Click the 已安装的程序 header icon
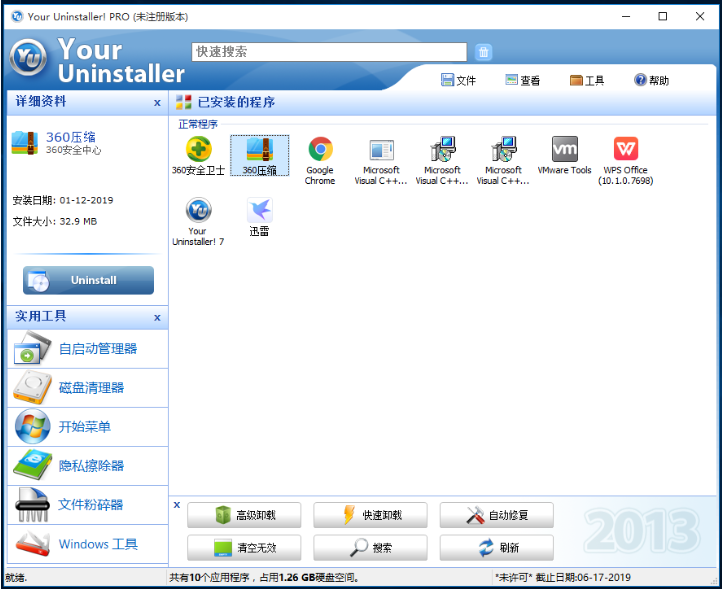Image resolution: width=722 pixels, height=589 pixels. (x=183, y=102)
